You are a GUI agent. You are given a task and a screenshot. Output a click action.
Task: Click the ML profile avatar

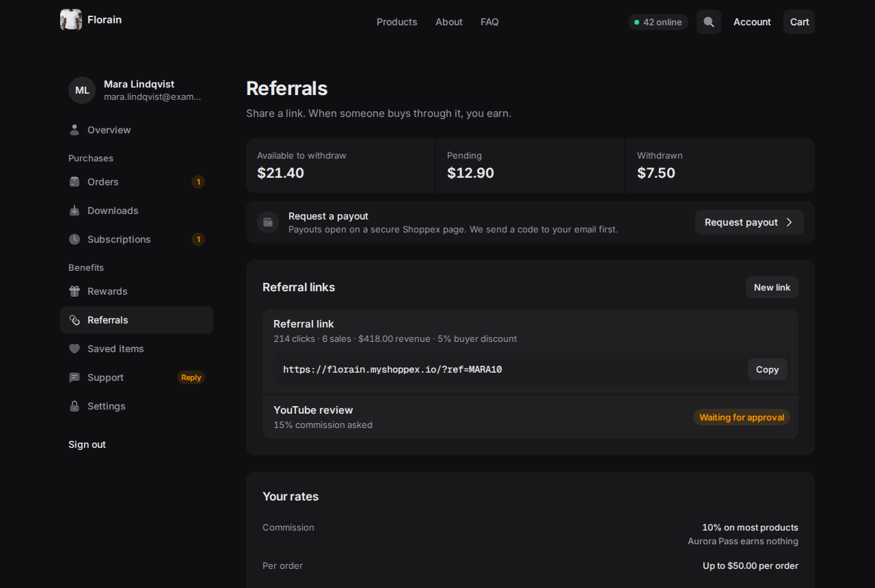pyautogui.click(x=82, y=90)
